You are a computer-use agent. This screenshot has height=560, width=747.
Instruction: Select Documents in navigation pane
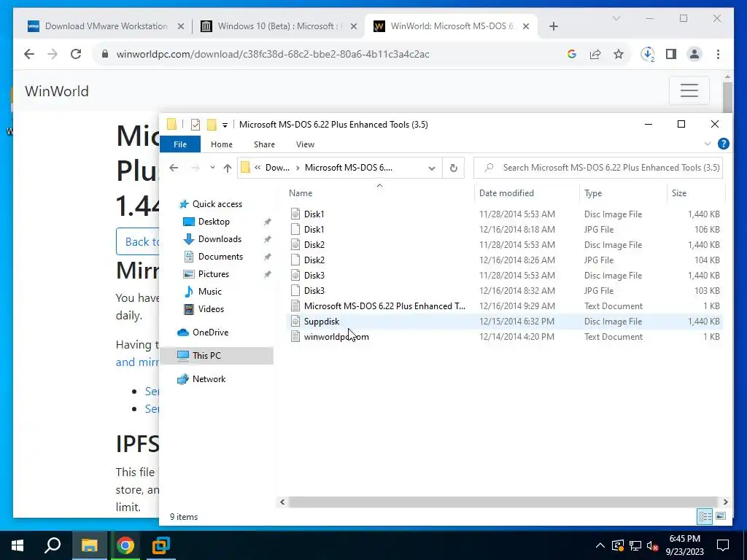220,257
